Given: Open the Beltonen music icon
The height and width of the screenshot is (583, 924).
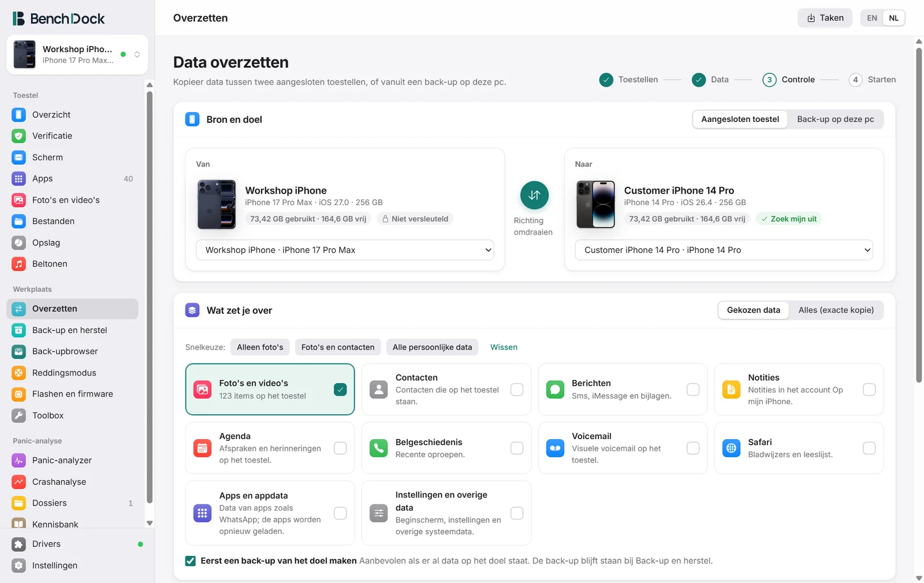Looking at the screenshot, I should 19,264.
